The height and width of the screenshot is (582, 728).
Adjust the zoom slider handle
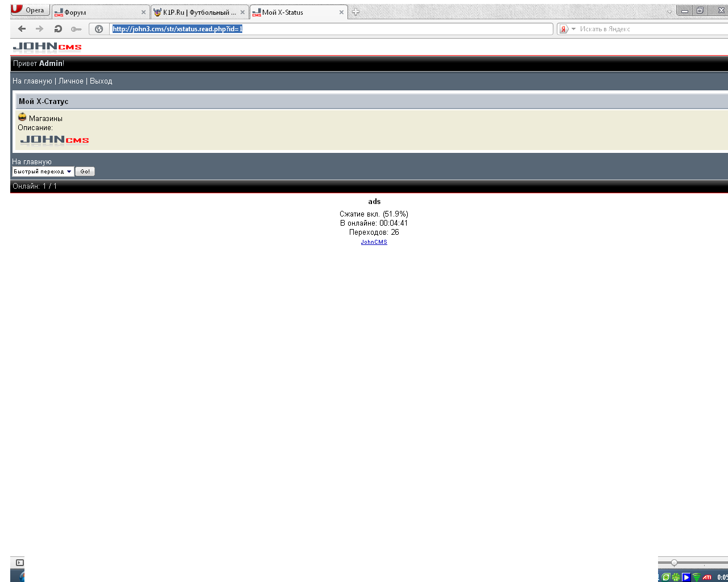(x=674, y=563)
